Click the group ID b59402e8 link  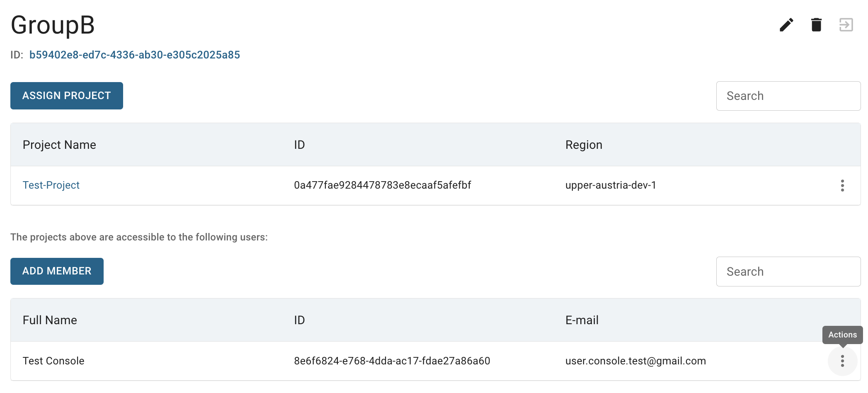point(135,55)
